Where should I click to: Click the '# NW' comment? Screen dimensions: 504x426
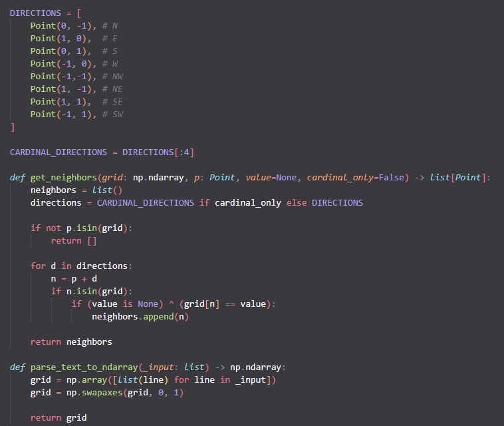112,77
